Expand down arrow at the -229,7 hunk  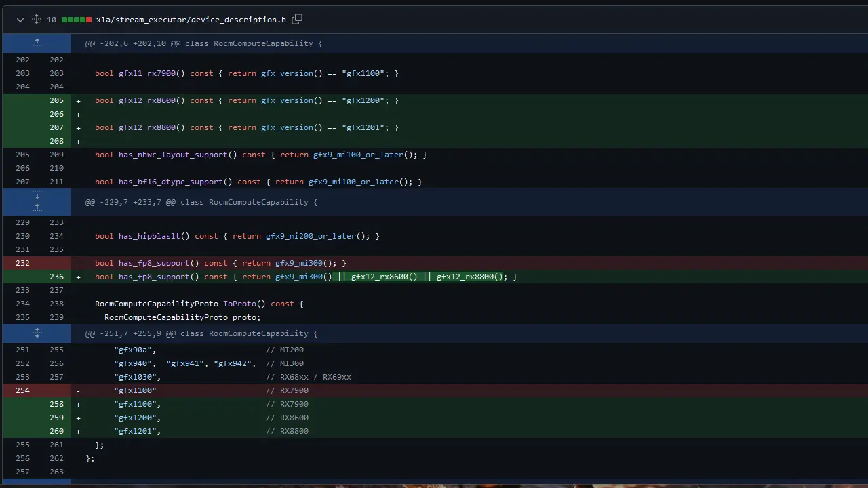click(x=37, y=197)
